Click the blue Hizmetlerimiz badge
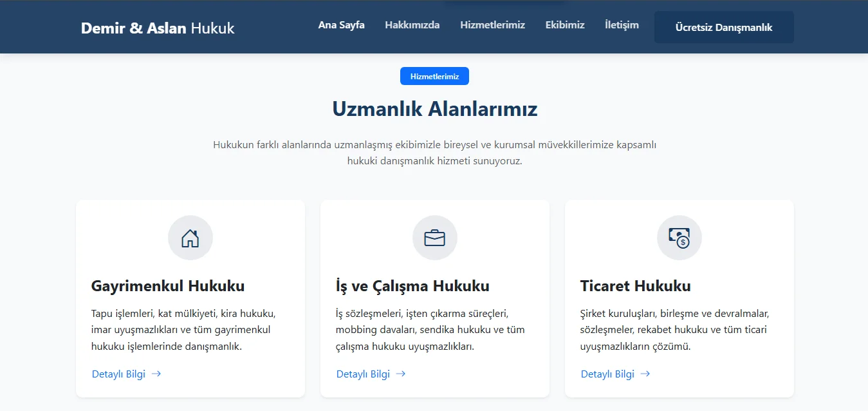 click(434, 76)
